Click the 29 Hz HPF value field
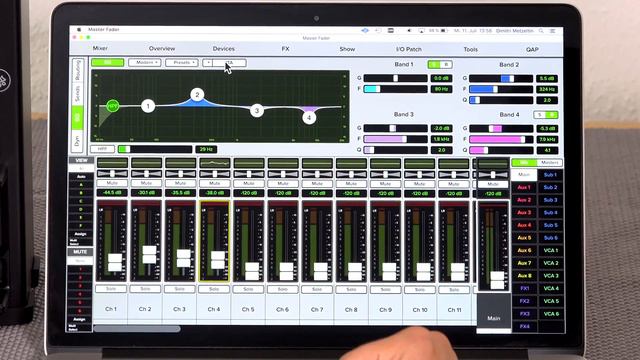Viewport: 640px width, 360px height. pyautogui.click(x=206, y=149)
